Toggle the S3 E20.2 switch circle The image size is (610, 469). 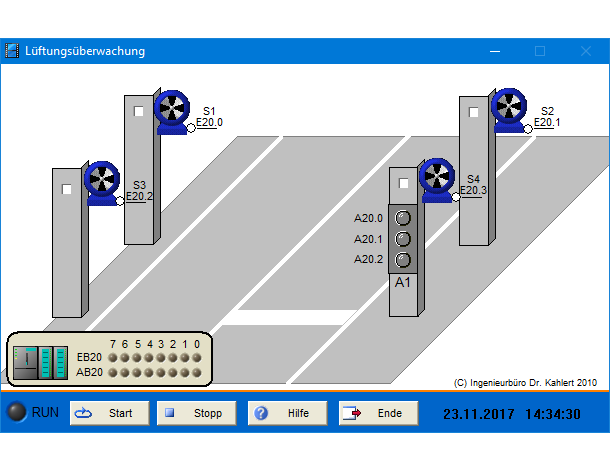[x=120, y=201]
